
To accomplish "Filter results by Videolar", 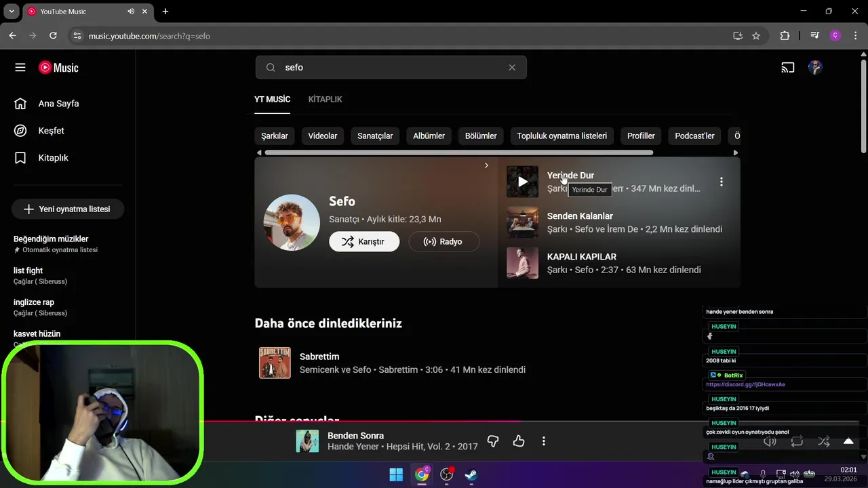I will 323,136.
